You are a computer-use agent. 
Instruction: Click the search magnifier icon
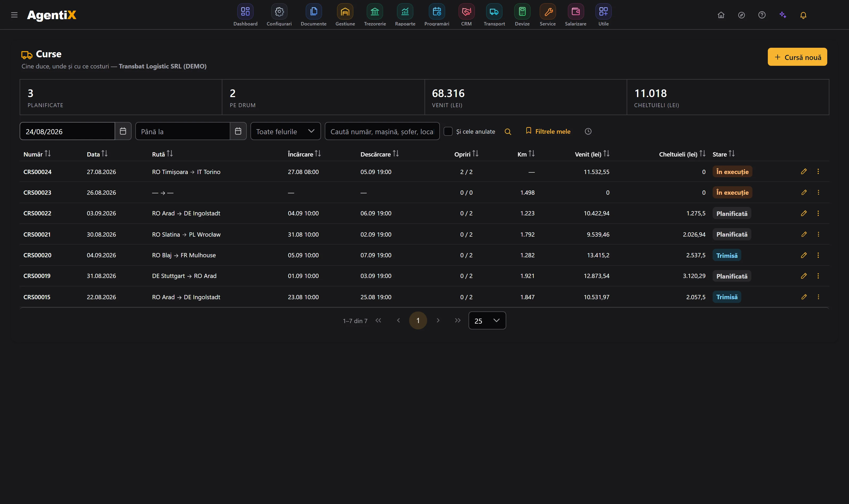point(508,131)
